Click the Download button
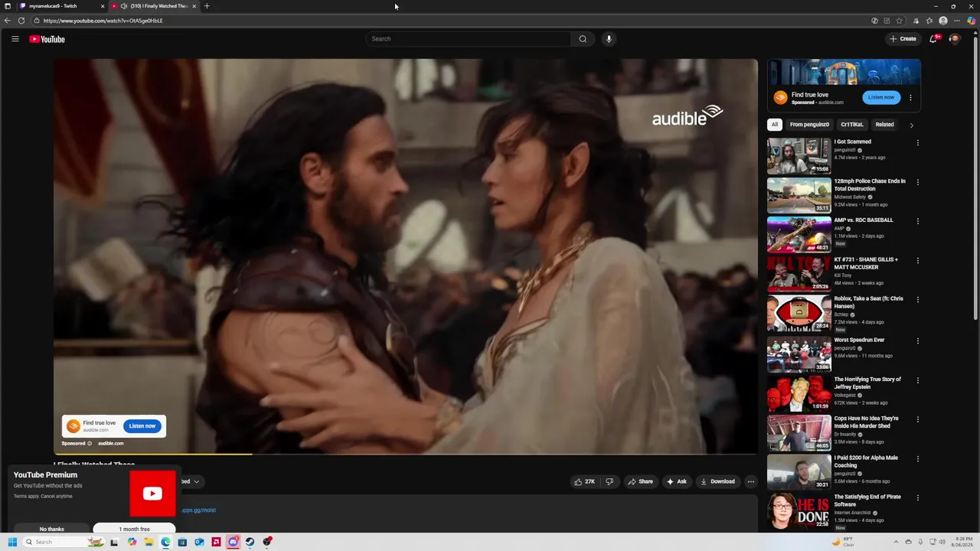The height and width of the screenshot is (551, 980). 717,481
